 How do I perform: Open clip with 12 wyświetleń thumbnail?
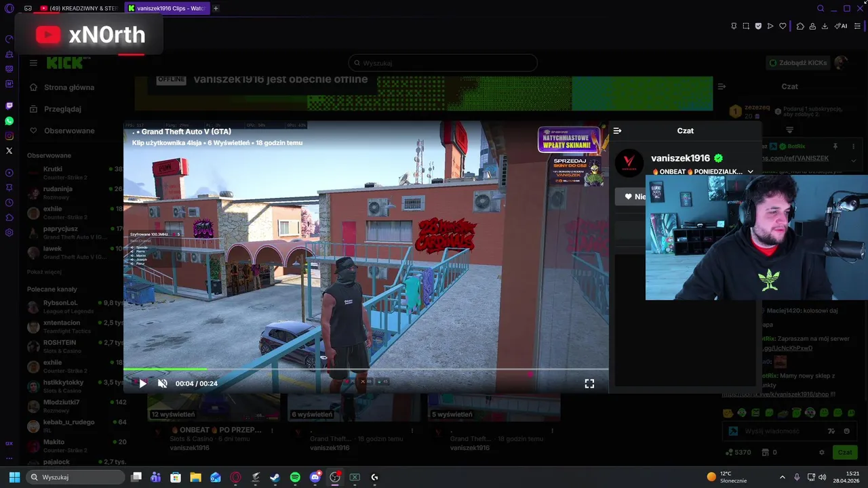pyautogui.click(x=214, y=407)
